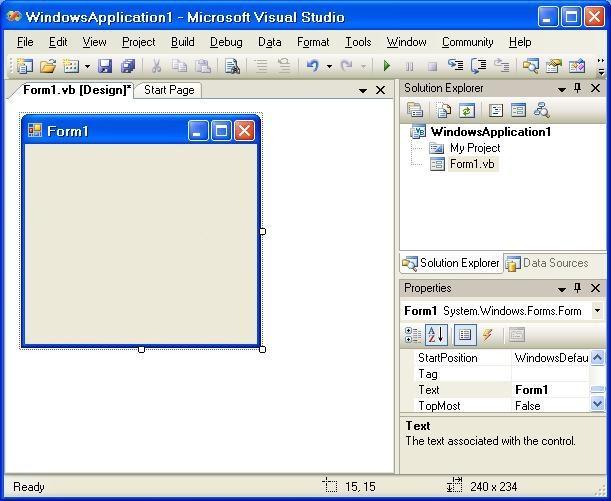Open the Add New Item dropdown arrow
Viewport: 611px width, 501px height.
(87, 67)
